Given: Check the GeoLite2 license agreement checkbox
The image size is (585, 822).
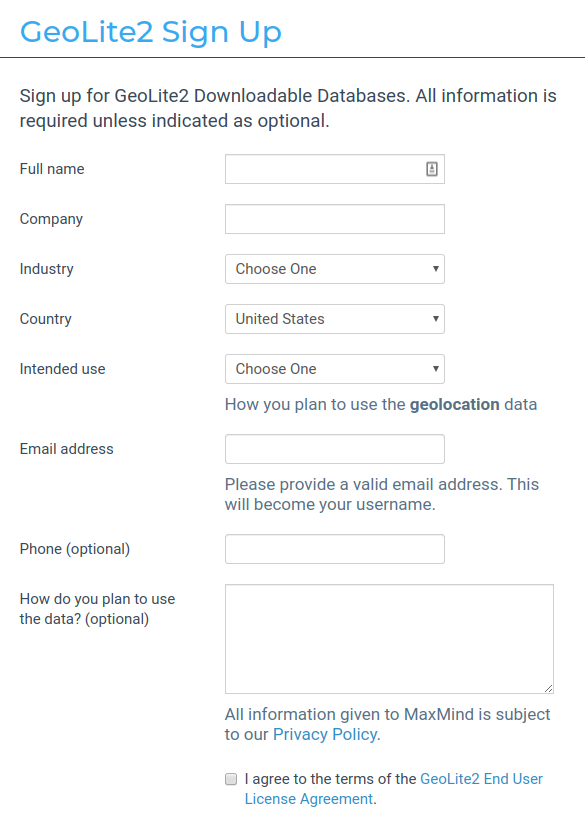Looking at the screenshot, I should (230, 779).
